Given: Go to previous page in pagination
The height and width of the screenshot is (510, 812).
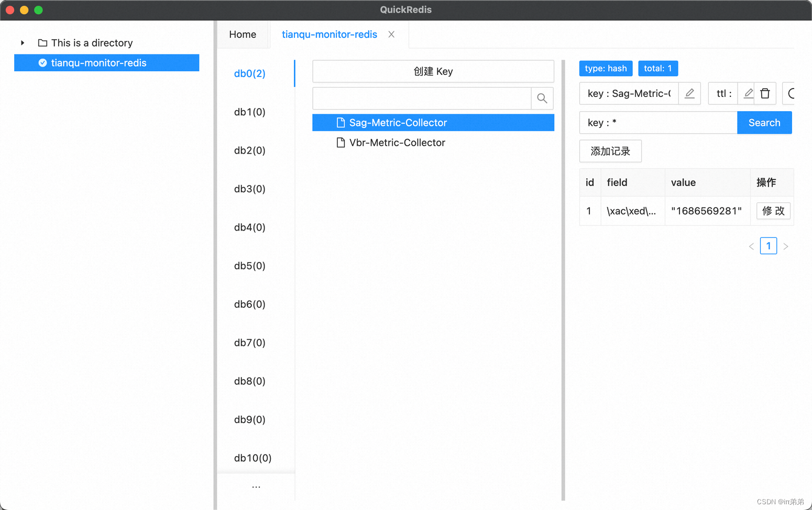Looking at the screenshot, I should point(751,246).
